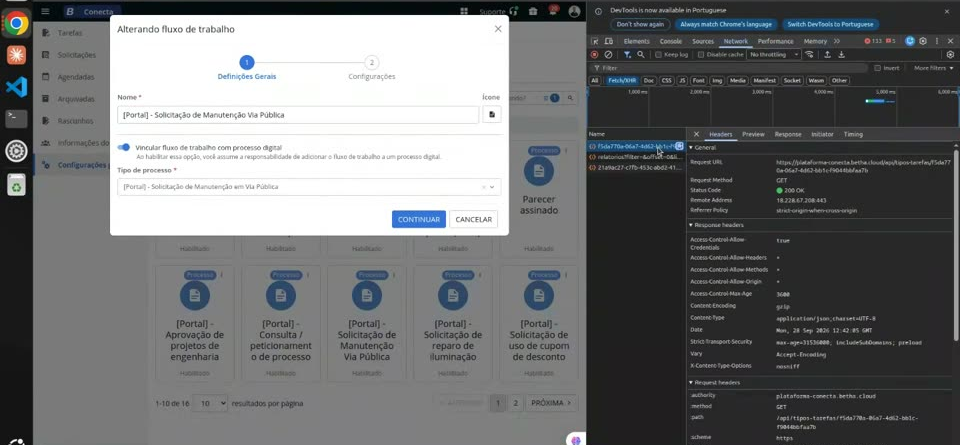Viewport: 960px width, 445px height.
Task: Toggle the network filter funnel icon
Action: (628, 54)
